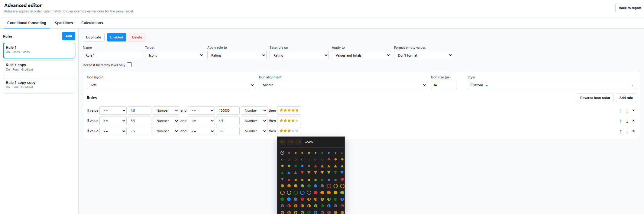Select the gray upward triangle icon
The image size is (644, 214).
[x=296, y=173]
